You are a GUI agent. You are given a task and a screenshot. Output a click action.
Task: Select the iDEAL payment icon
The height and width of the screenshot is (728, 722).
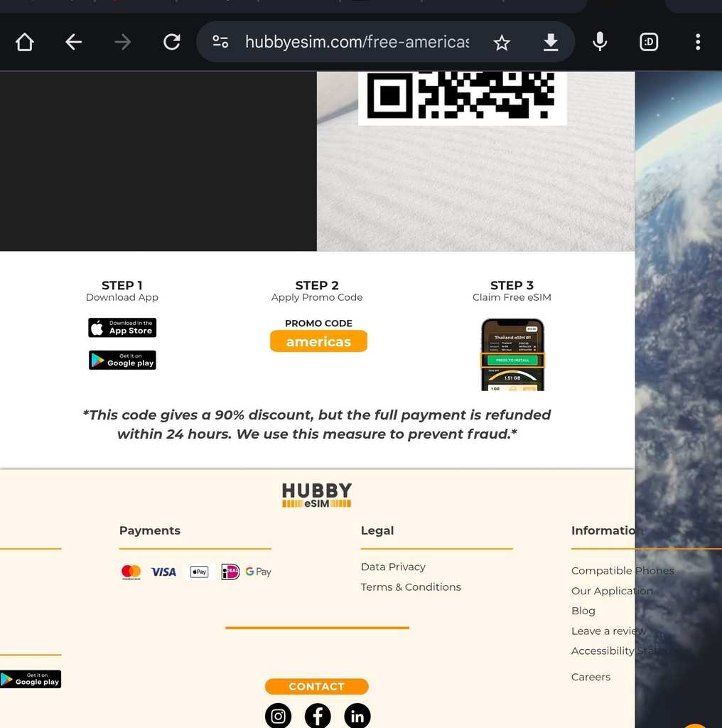point(230,572)
